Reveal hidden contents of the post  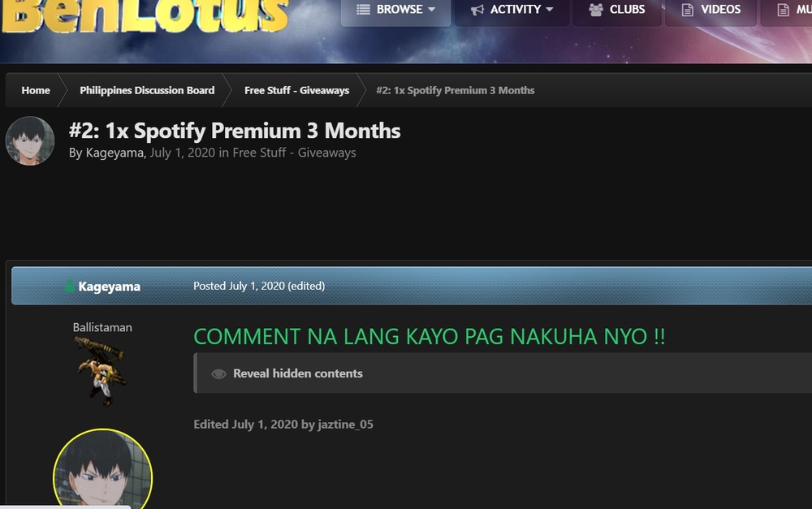click(297, 373)
